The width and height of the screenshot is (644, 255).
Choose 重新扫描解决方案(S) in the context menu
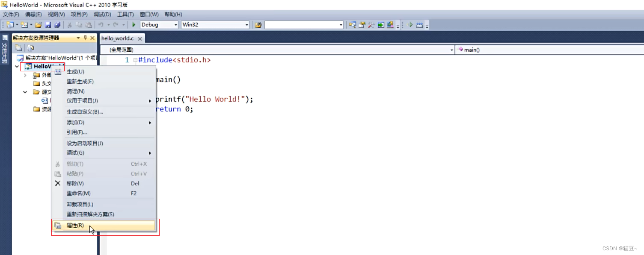point(104,214)
